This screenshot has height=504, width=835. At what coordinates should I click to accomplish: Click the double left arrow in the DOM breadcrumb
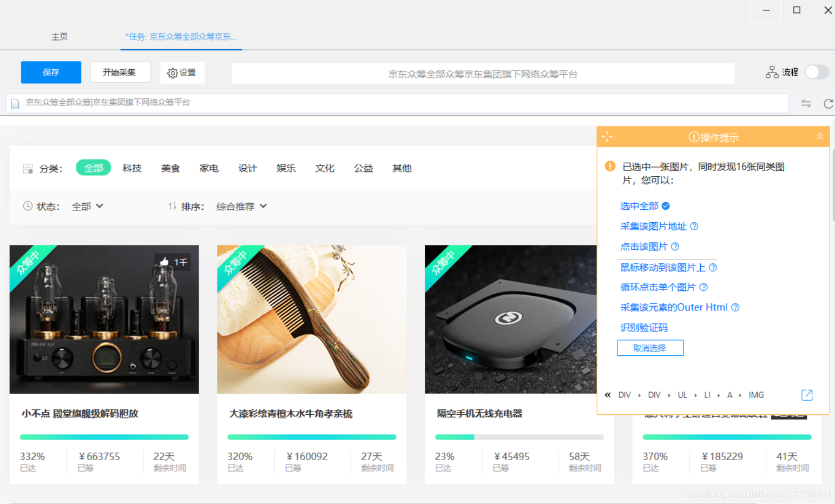tap(608, 395)
